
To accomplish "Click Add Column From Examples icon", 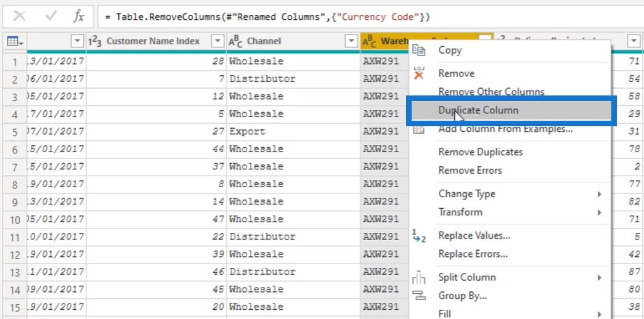I will point(418,129).
